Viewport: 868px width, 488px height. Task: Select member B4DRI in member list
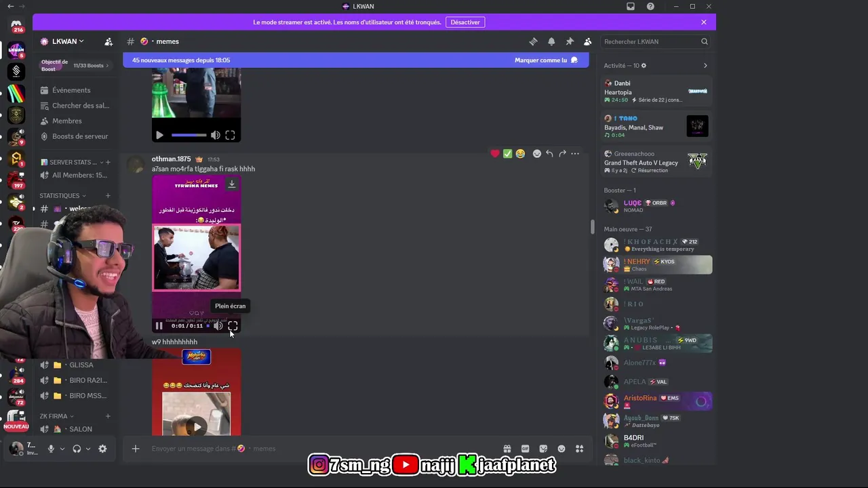pos(656,441)
